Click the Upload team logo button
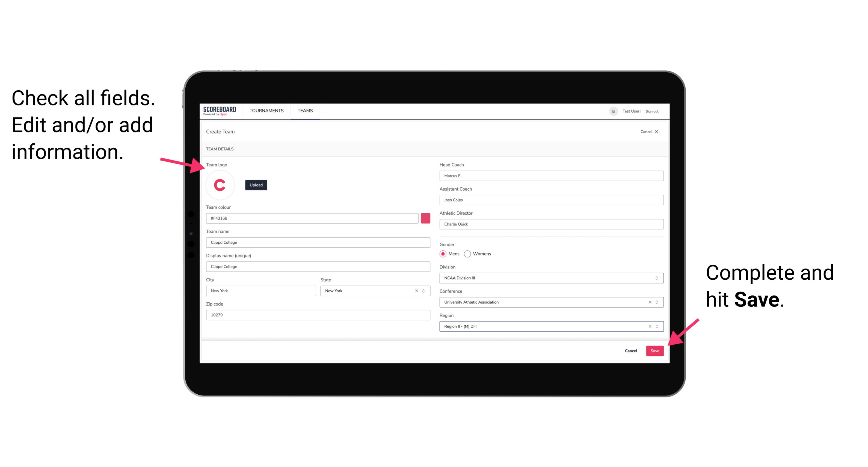This screenshot has width=868, height=467. coord(256,185)
